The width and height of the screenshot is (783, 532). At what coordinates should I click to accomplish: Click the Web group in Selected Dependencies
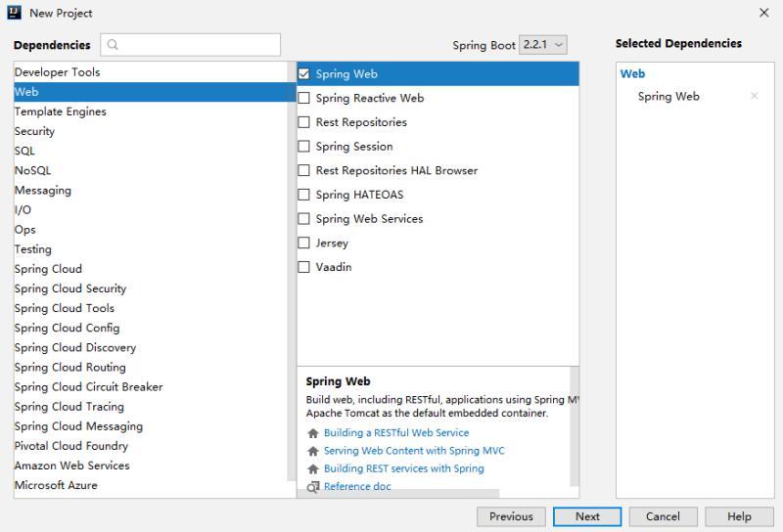pyautogui.click(x=632, y=74)
